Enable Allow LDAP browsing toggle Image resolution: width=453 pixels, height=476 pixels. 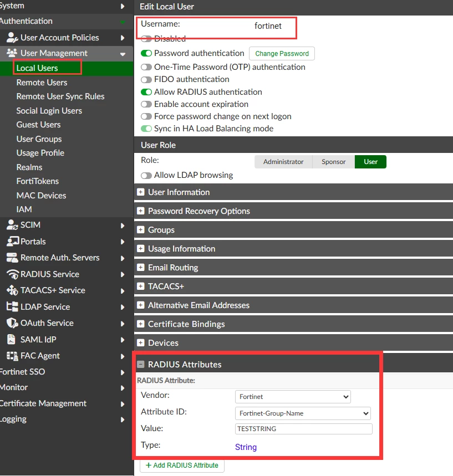(146, 175)
